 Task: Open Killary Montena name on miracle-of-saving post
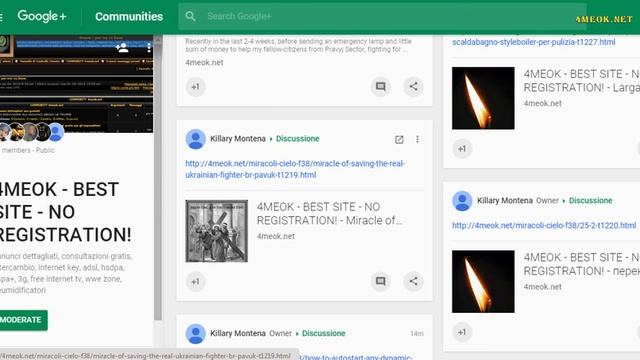238,139
